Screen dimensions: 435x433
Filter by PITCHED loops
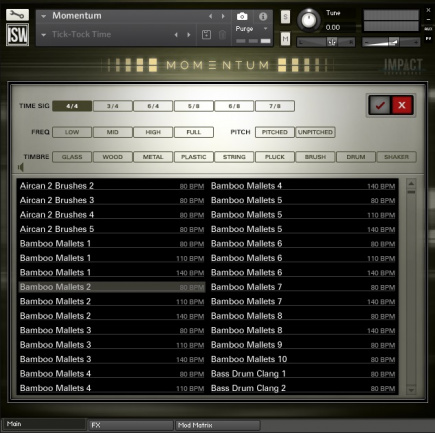(x=275, y=132)
